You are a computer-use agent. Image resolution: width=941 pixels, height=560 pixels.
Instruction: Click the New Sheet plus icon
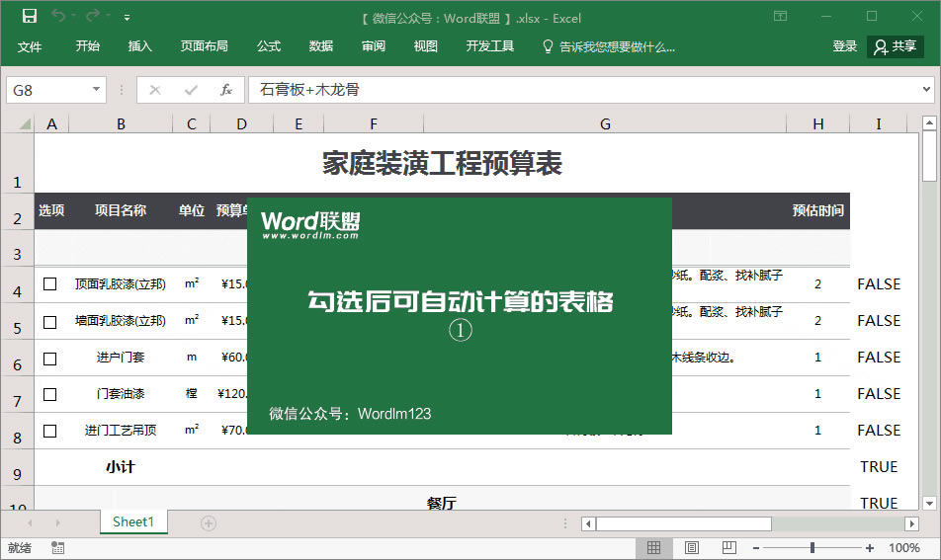(209, 523)
